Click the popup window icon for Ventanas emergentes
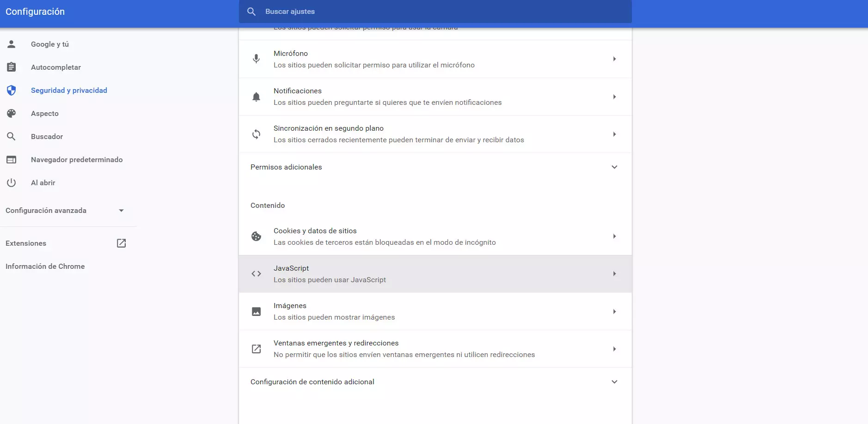The width and height of the screenshot is (868, 424). pyautogui.click(x=257, y=349)
